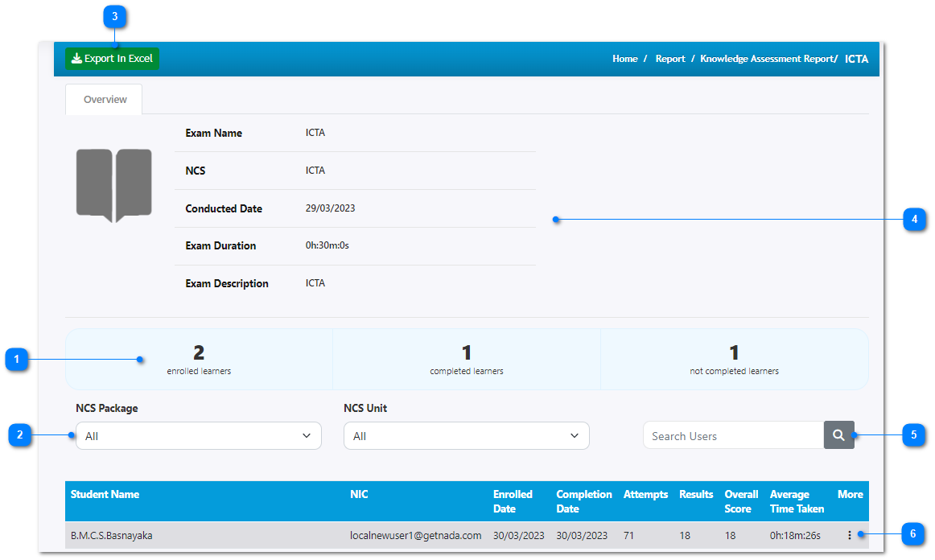This screenshot has height=560, width=935.
Task: Expand the NCS Package dropdown
Action: pyautogui.click(x=198, y=435)
